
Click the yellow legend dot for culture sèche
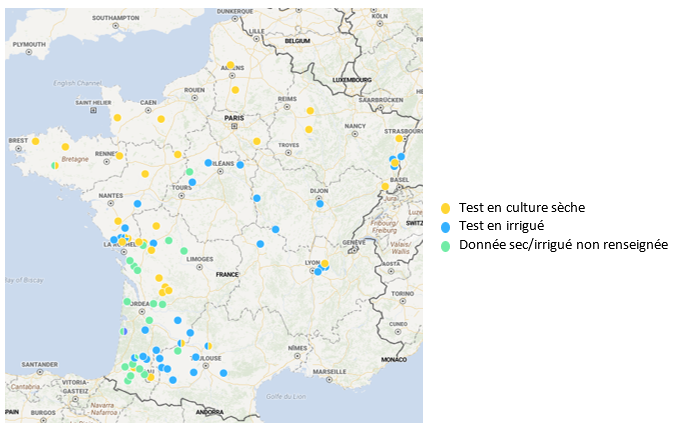click(x=446, y=208)
